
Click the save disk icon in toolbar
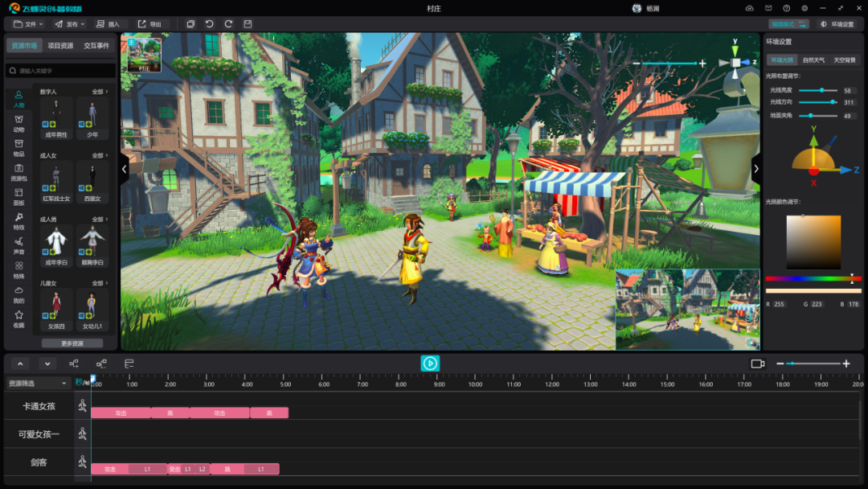coord(248,24)
